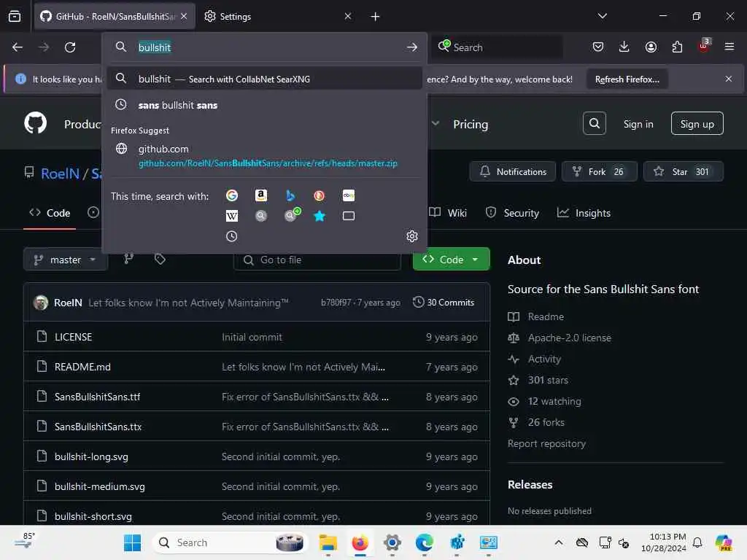Click the Sign in link
Image resolution: width=747 pixels, height=560 pixels.
pyautogui.click(x=638, y=124)
